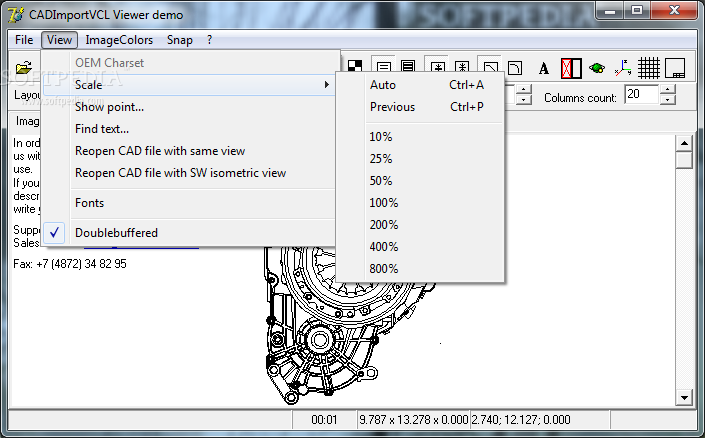Click the red crossed rectangle icon
Screen dimensions: 705x438
click(571, 68)
